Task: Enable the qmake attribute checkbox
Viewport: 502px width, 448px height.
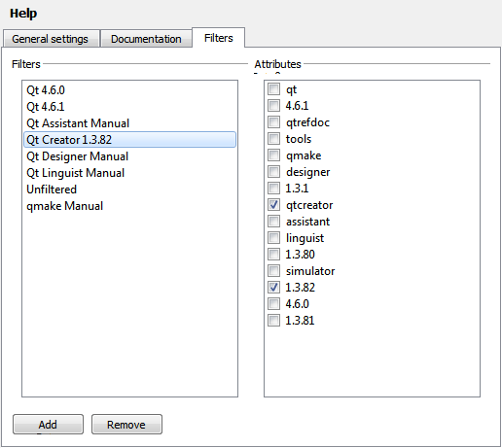Action: 274,155
